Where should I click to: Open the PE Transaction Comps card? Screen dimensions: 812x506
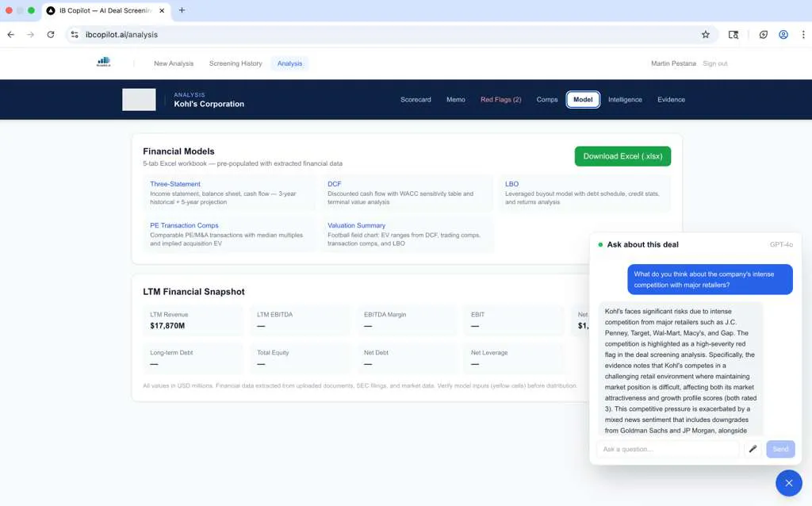tap(229, 234)
